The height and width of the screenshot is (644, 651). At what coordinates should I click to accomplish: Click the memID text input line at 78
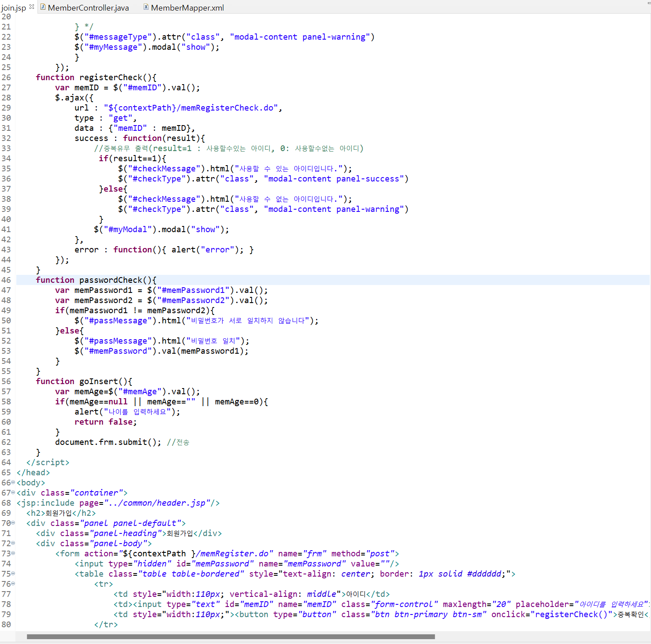click(381, 604)
